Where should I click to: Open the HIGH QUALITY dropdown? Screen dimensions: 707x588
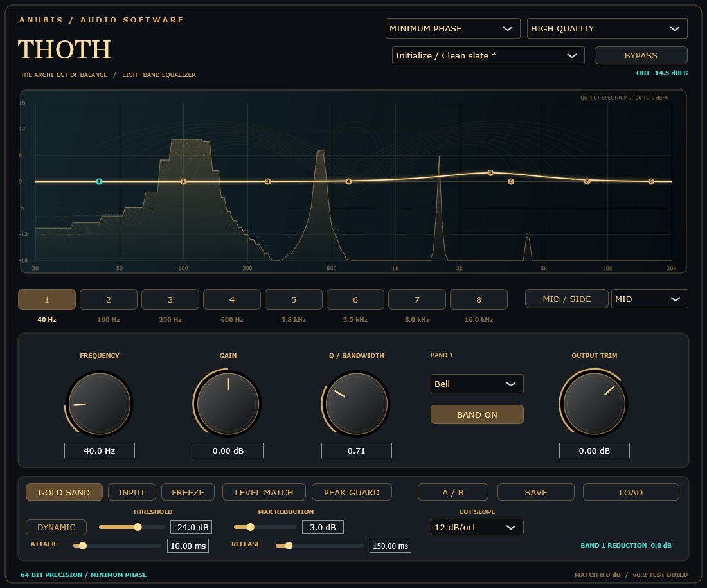coord(607,28)
